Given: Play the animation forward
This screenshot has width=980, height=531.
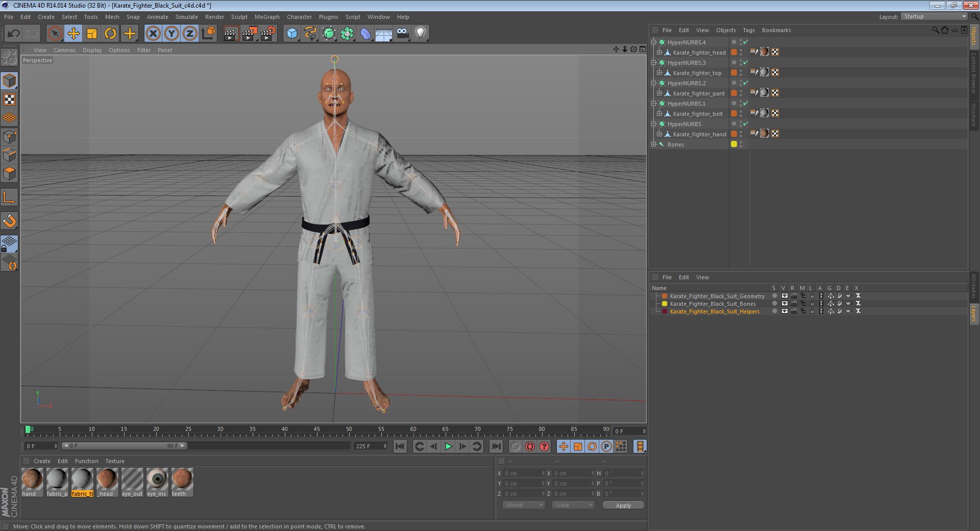Looking at the screenshot, I should (448, 447).
